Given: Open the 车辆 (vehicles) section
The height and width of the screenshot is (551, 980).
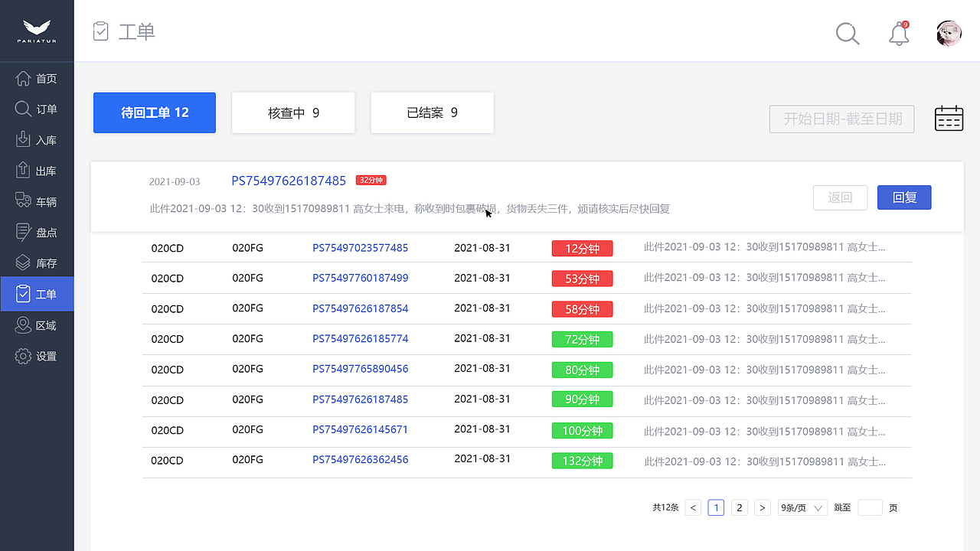Looking at the screenshot, I should point(37,201).
